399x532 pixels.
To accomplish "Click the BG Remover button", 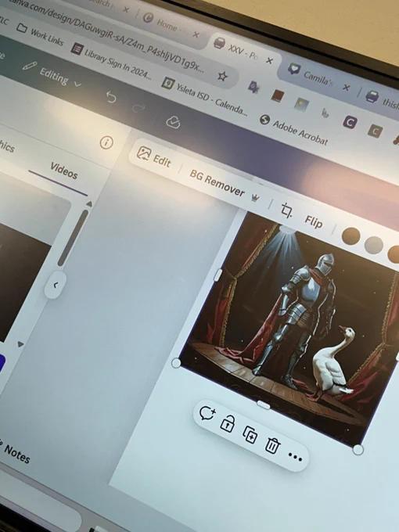I will [x=217, y=184].
